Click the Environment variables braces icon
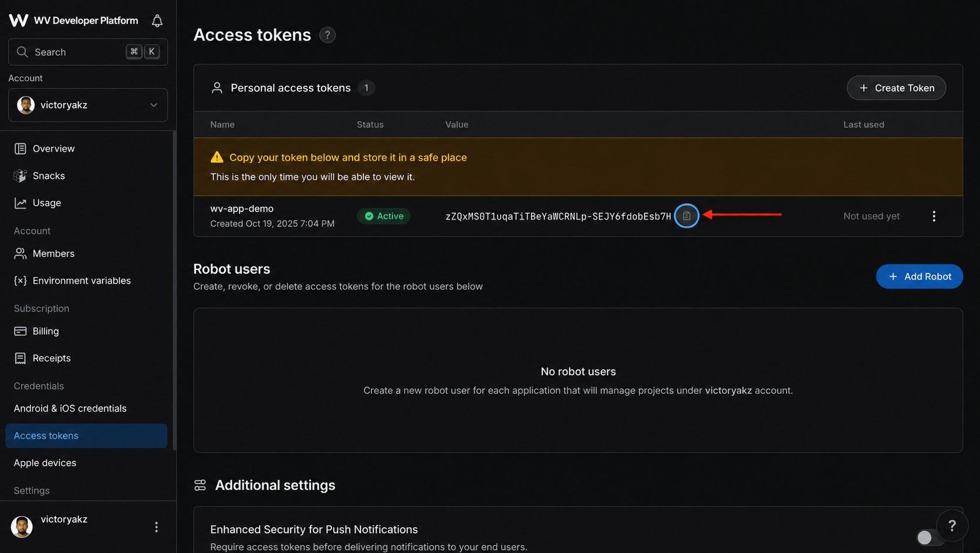980x553 pixels. (20, 281)
